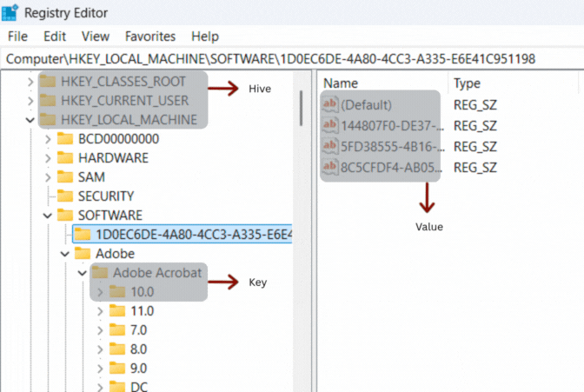Open the Edit menu
Screen dimensions: 584x392
click(x=55, y=37)
